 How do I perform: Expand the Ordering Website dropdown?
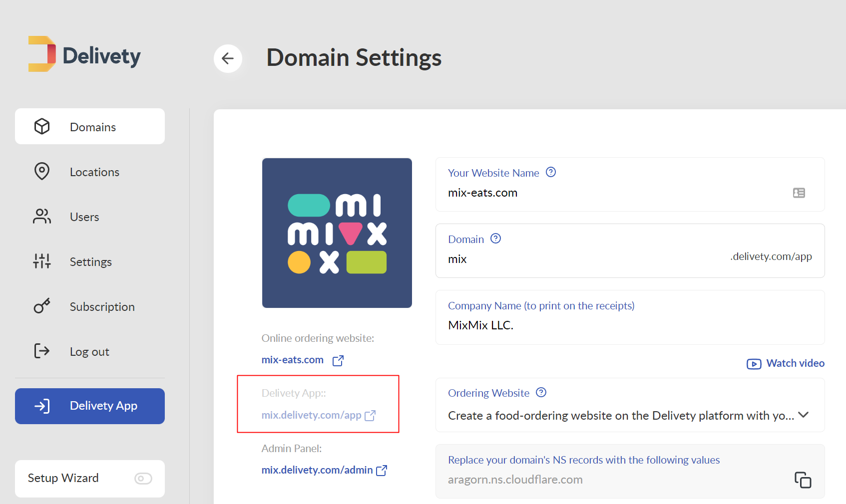click(x=804, y=415)
